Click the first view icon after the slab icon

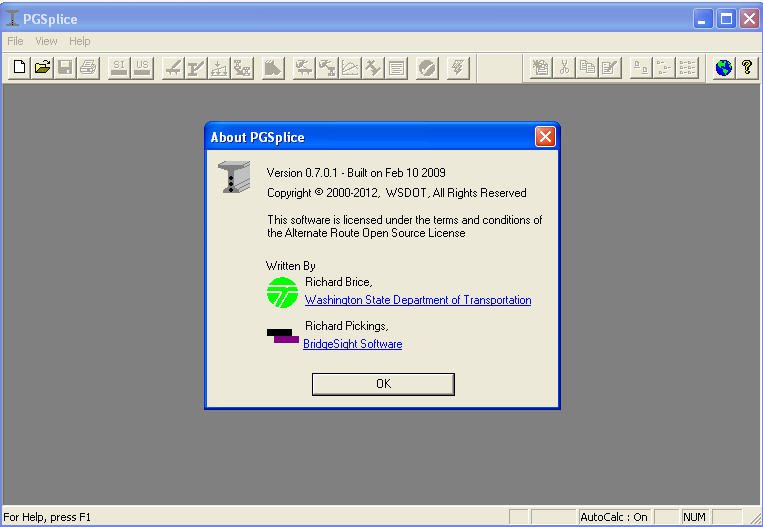point(304,67)
